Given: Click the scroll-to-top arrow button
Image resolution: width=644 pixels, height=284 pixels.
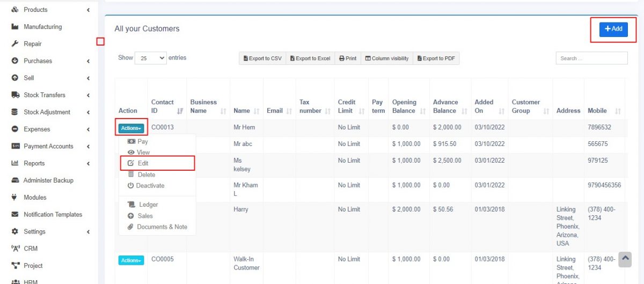Looking at the screenshot, I should click(625, 259).
